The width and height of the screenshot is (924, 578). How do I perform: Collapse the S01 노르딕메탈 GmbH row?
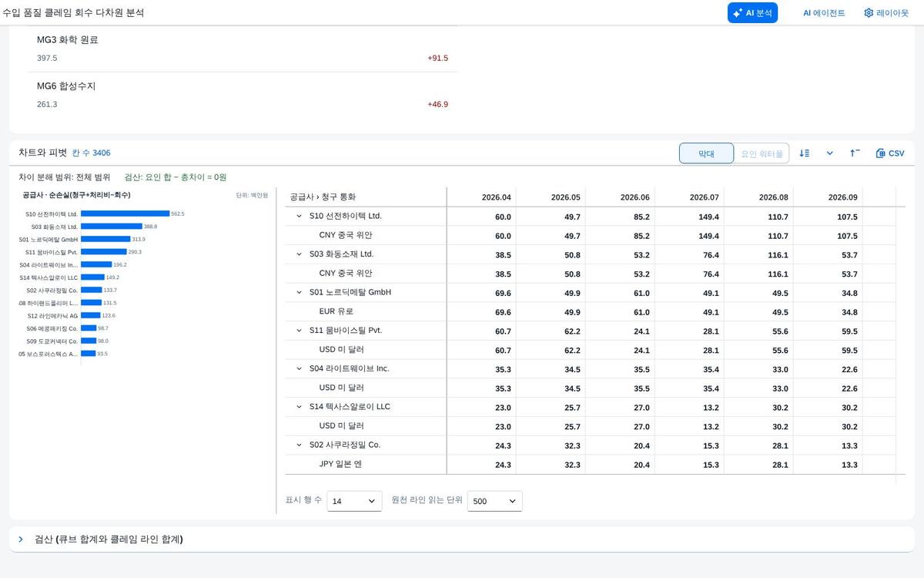coord(300,293)
